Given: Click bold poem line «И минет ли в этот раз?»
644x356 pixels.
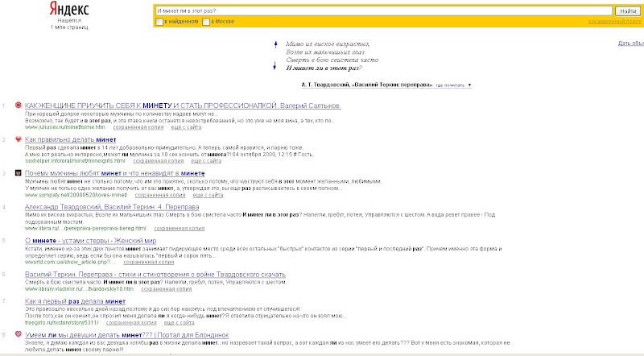Looking at the screenshot, I should 324,68.
